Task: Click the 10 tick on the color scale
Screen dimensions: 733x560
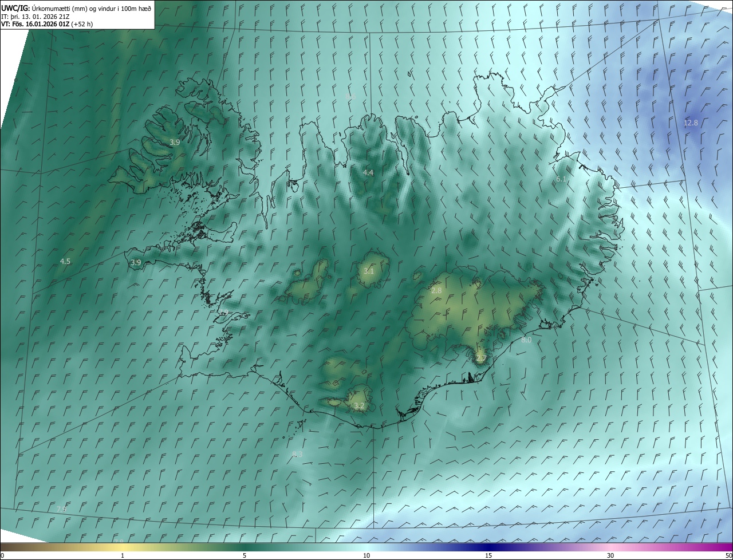Action: [x=366, y=555]
